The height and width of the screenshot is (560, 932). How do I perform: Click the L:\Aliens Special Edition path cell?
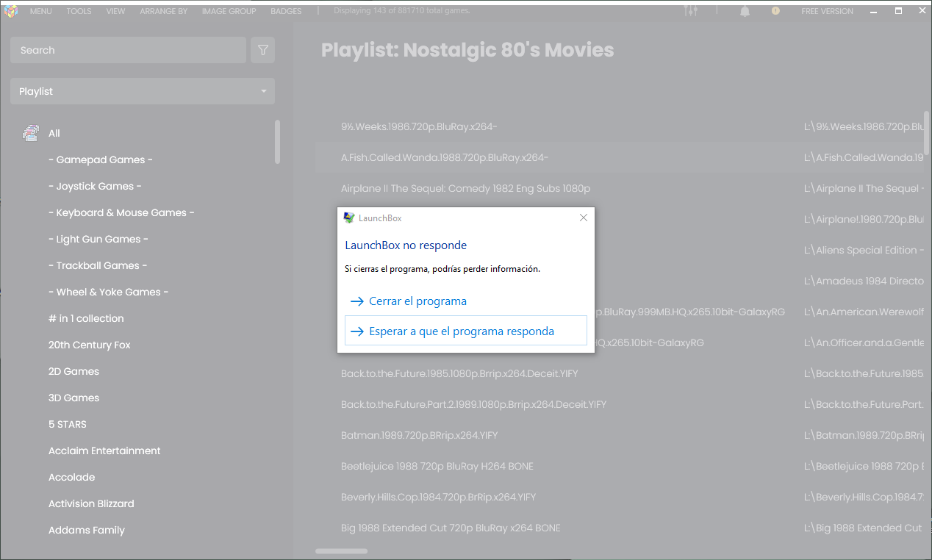[x=864, y=250]
